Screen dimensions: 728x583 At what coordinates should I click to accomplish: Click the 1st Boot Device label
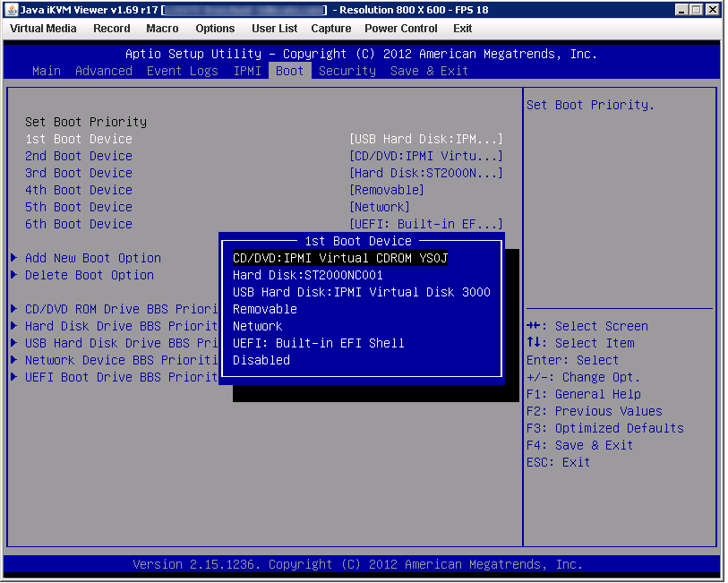(x=79, y=139)
